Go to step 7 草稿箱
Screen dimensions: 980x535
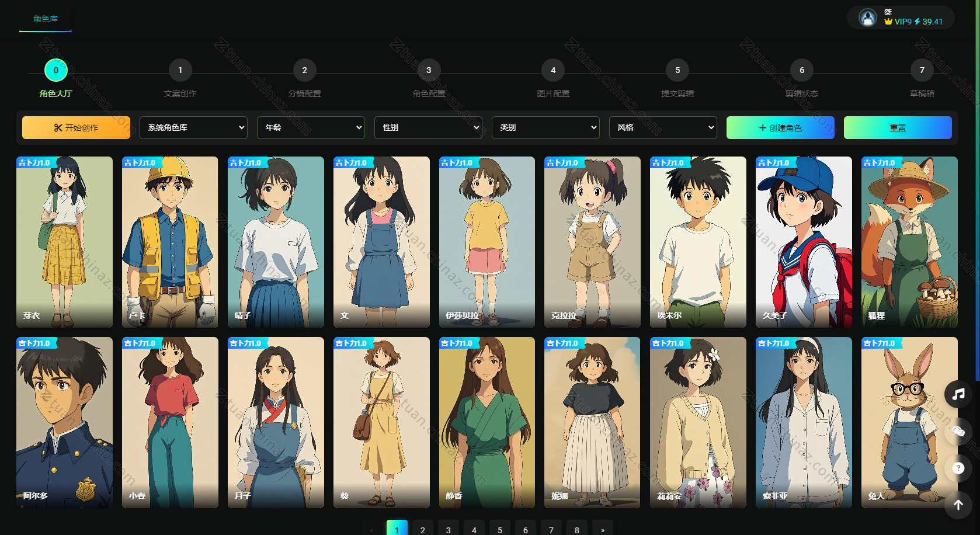point(922,70)
